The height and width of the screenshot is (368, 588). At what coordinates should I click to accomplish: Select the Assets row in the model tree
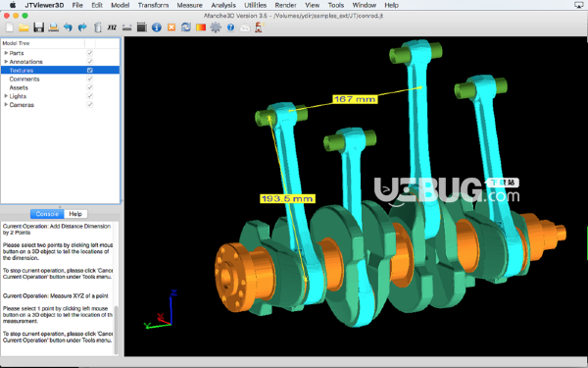pyautogui.click(x=60, y=87)
